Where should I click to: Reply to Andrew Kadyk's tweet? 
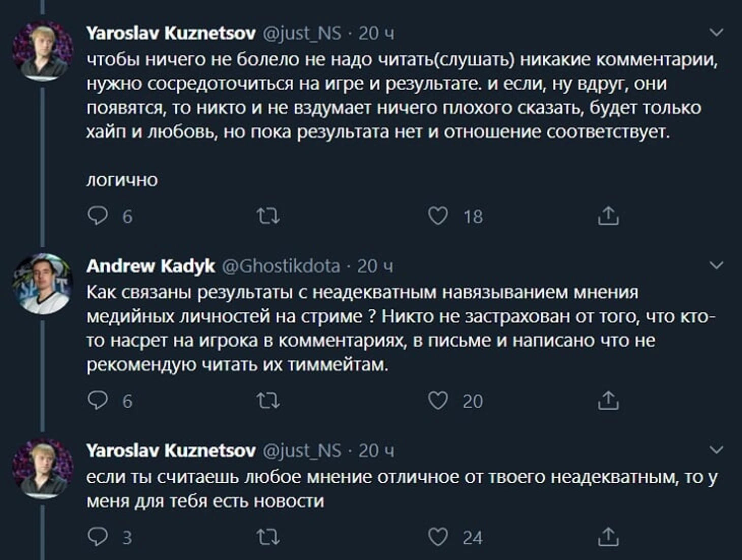point(98,400)
